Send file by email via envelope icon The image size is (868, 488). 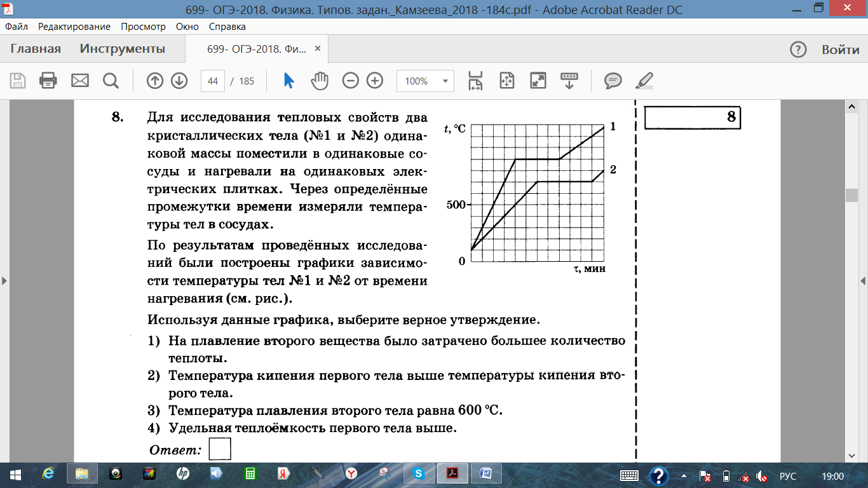[79, 81]
